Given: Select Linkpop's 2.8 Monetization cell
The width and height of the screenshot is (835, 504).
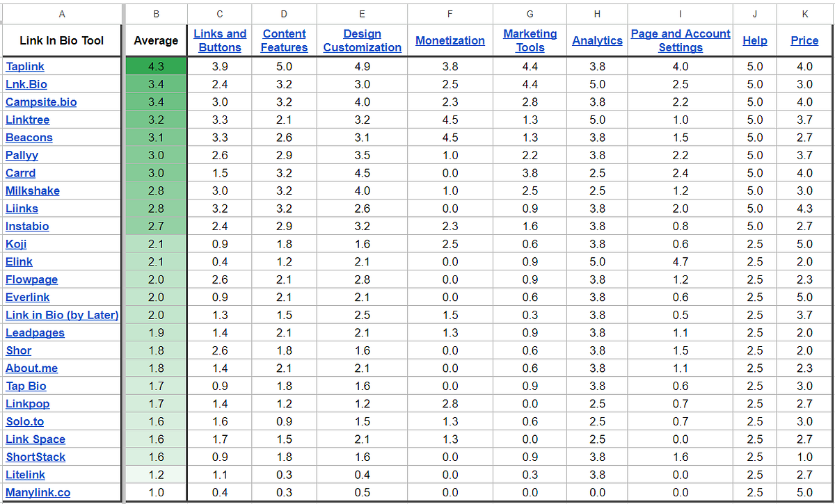Looking at the screenshot, I should coord(450,403).
